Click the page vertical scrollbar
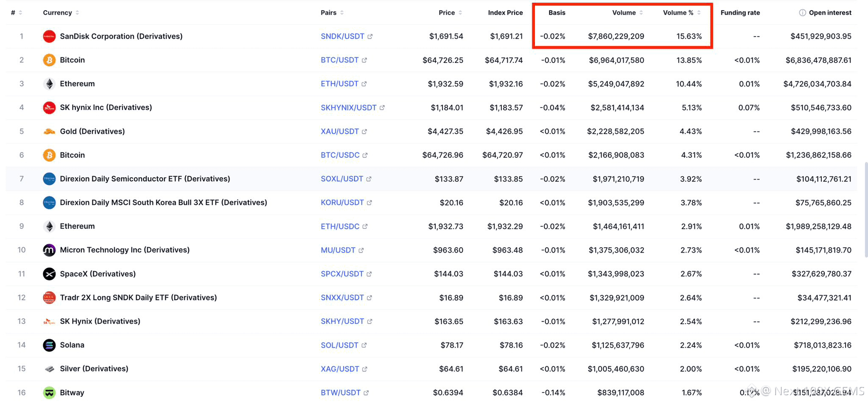The image size is (868, 403). [866, 209]
